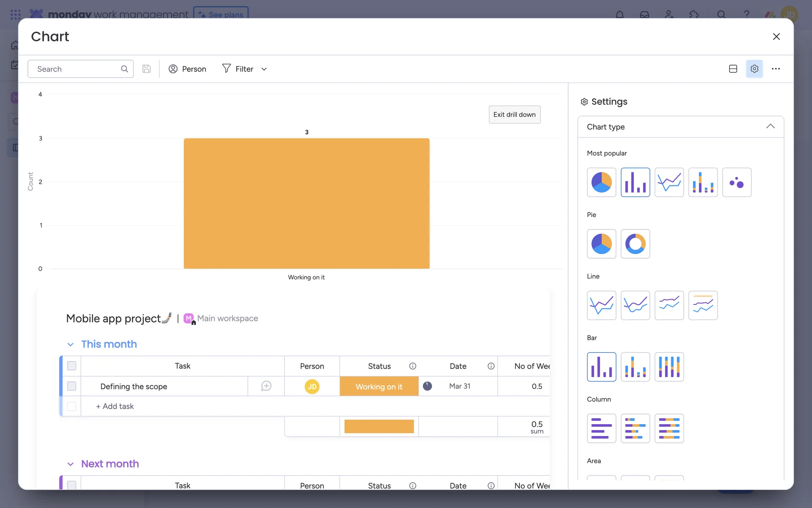Screen dimensions: 812x508
Task: Open the three-dot more options menu
Action: coord(776,69)
